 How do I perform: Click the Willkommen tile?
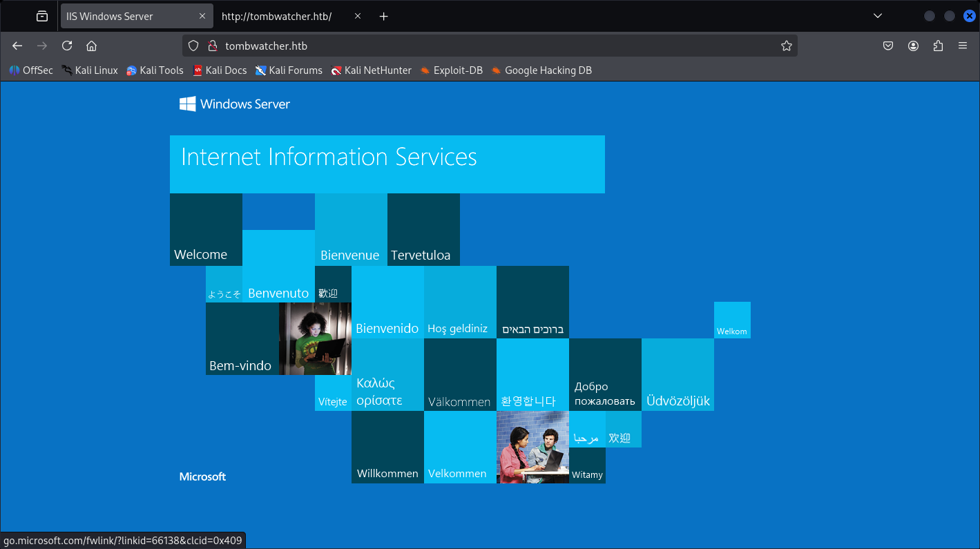pyautogui.click(x=387, y=447)
